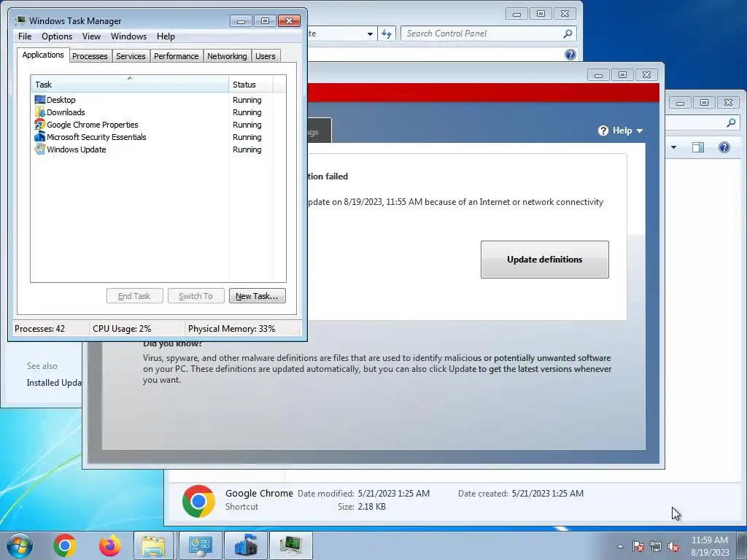Click the refresh arrows in Control Panel address bar
This screenshot has height=560, width=747.
[x=387, y=34]
